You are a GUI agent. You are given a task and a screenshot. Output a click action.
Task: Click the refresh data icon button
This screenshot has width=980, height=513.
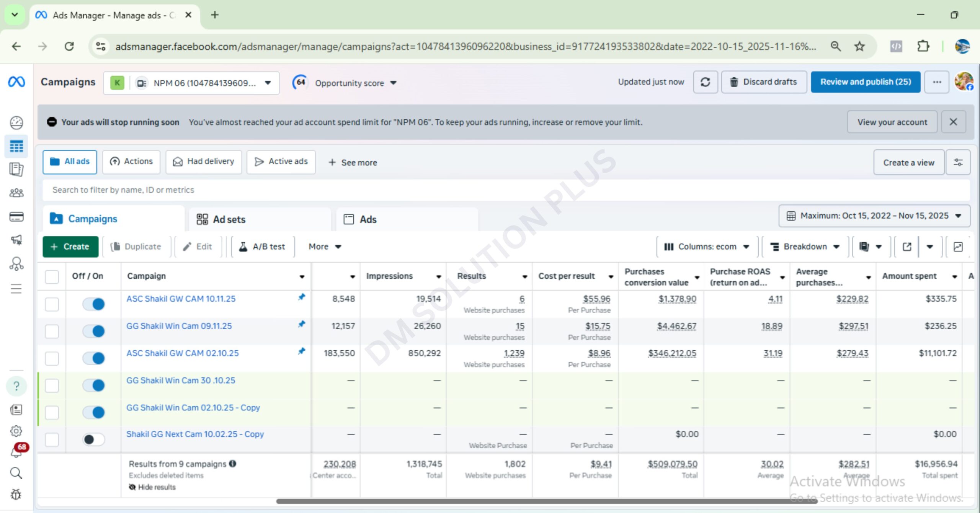pyautogui.click(x=705, y=82)
